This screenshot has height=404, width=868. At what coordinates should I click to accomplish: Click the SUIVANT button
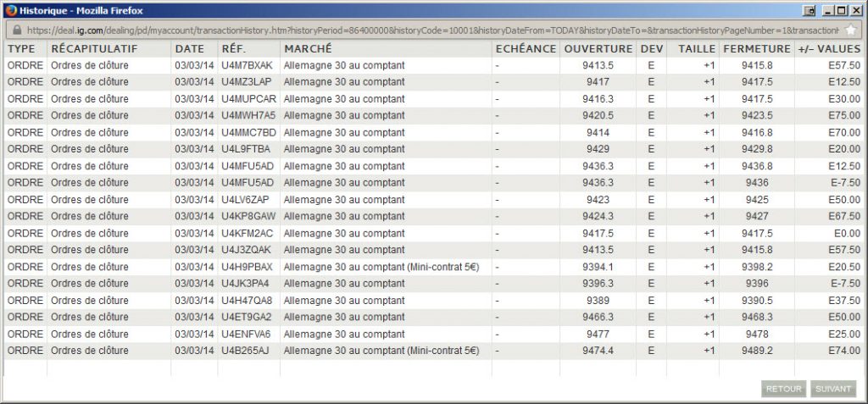833,389
